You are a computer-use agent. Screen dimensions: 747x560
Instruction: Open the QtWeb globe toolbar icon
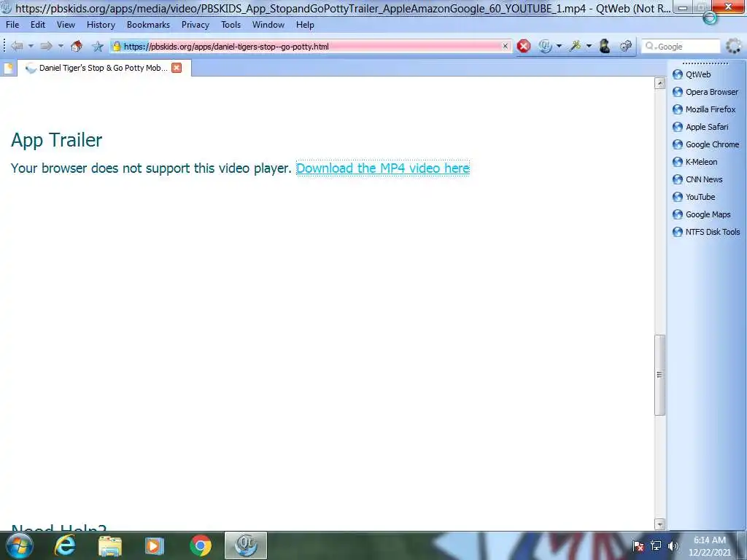pyautogui.click(x=545, y=46)
